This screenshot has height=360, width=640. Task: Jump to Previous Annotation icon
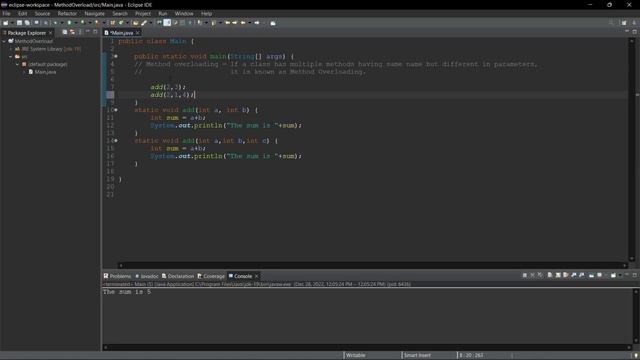point(213,23)
